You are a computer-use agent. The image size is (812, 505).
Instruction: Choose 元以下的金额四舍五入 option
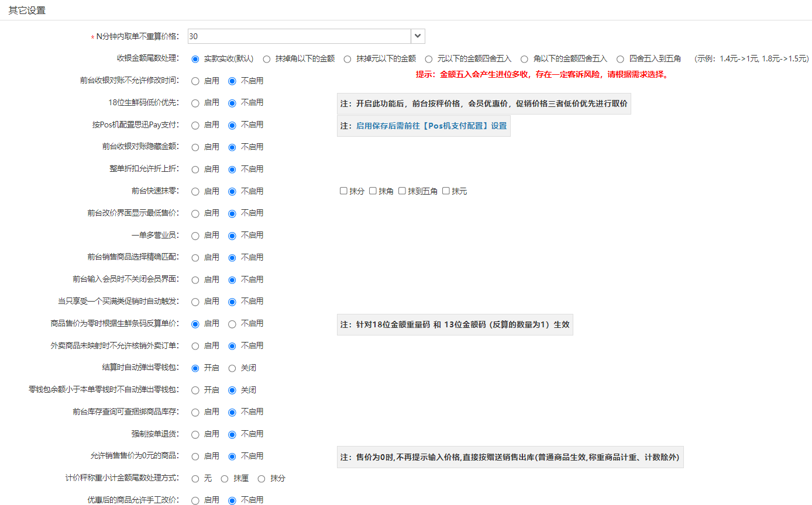pyautogui.click(x=429, y=59)
